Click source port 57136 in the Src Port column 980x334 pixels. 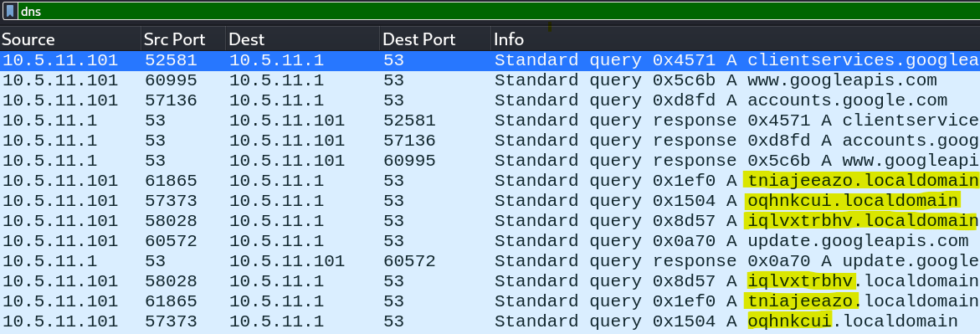pyautogui.click(x=171, y=100)
